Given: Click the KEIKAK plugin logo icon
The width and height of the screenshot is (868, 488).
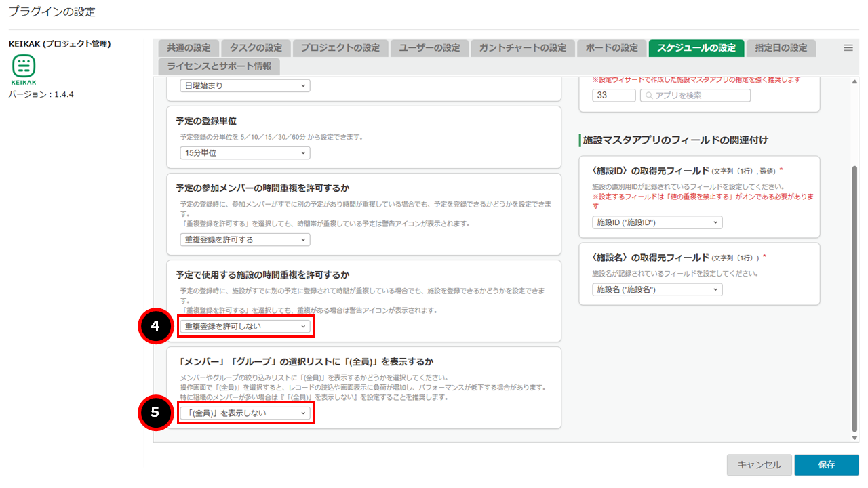Looking at the screenshot, I should [24, 66].
